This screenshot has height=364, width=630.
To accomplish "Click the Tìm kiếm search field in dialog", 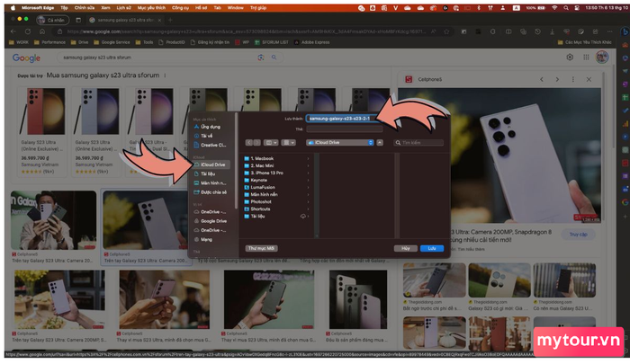I will pyautogui.click(x=418, y=143).
